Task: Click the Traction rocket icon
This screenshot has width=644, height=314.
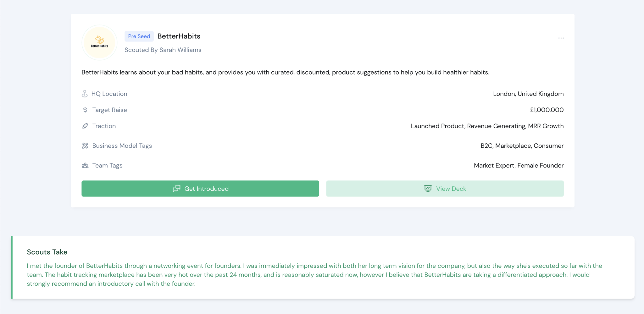Action: pos(85,126)
